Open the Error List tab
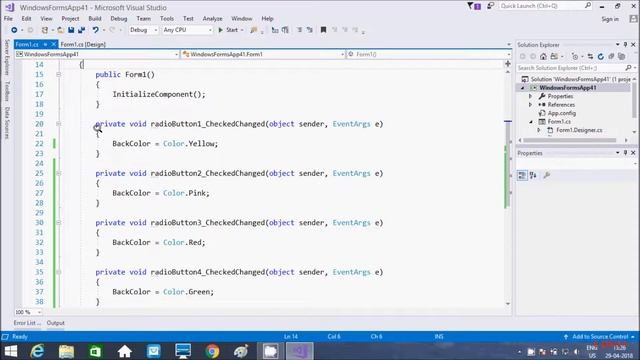The height and width of the screenshot is (360, 640). point(27,323)
